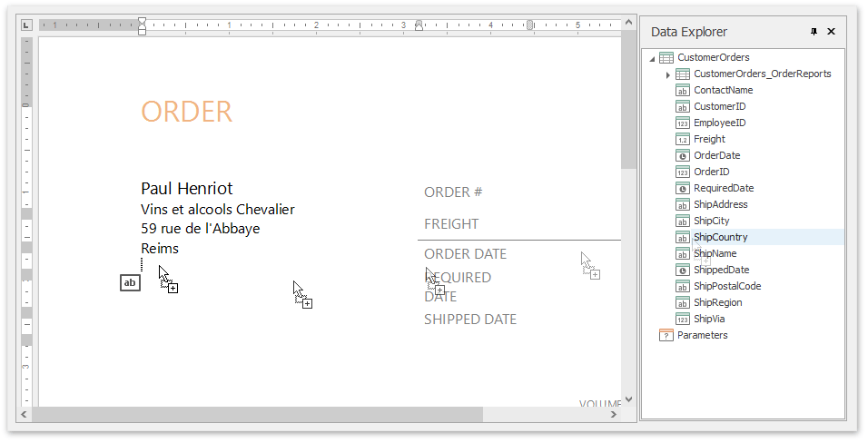Image resolution: width=868 pixels, height=443 pixels.
Task: Select the CustomerOrders root node
Action: [713, 57]
